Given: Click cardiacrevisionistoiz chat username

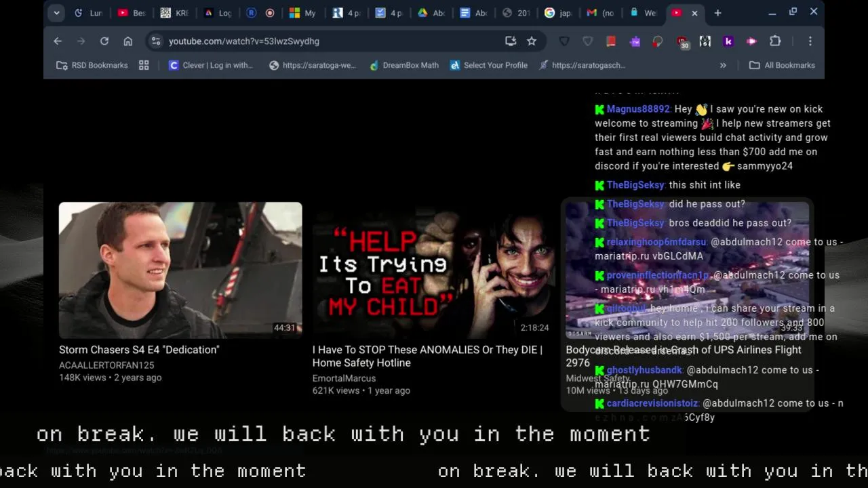Looking at the screenshot, I should [x=652, y=403].
